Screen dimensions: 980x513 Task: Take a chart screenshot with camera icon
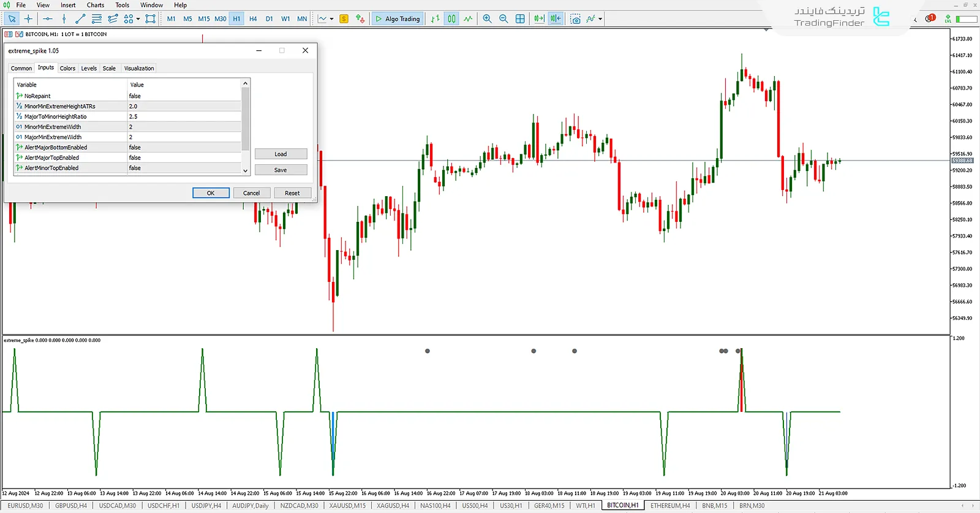tap(575, 19)
